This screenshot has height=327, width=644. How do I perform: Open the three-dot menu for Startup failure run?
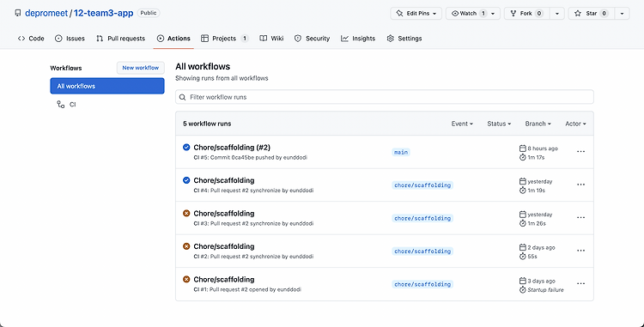click(x=580, y=283)
